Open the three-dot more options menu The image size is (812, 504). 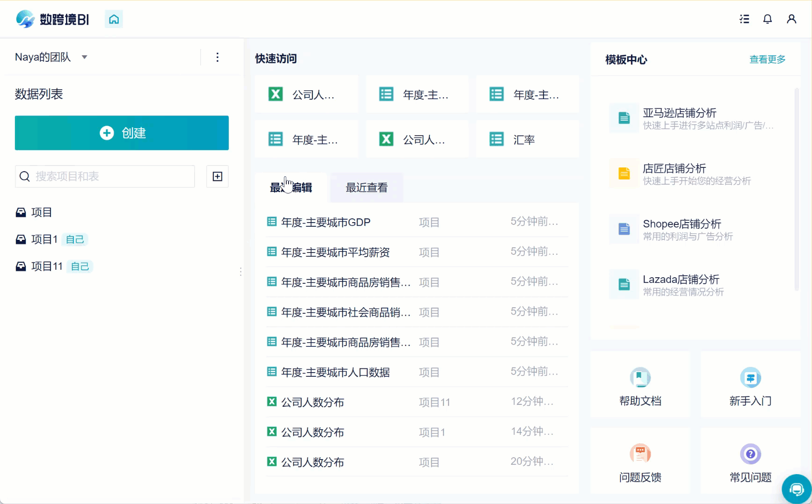[217, 58]
